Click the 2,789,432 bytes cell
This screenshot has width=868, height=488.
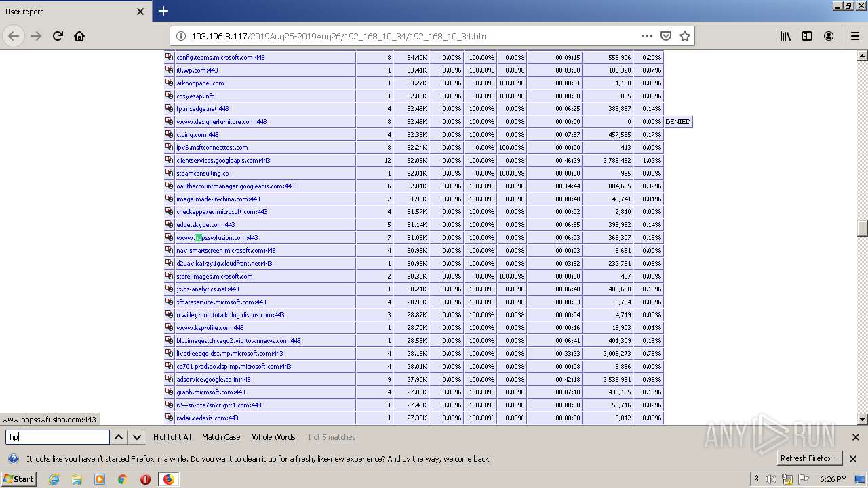coord(608,161)
